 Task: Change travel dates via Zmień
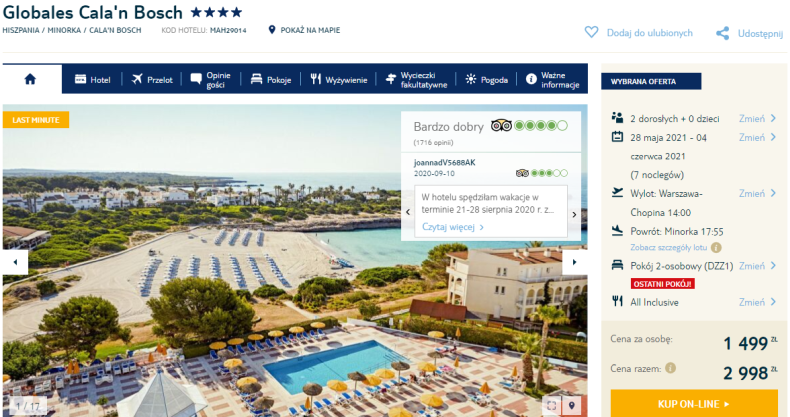tap(757, 137)
